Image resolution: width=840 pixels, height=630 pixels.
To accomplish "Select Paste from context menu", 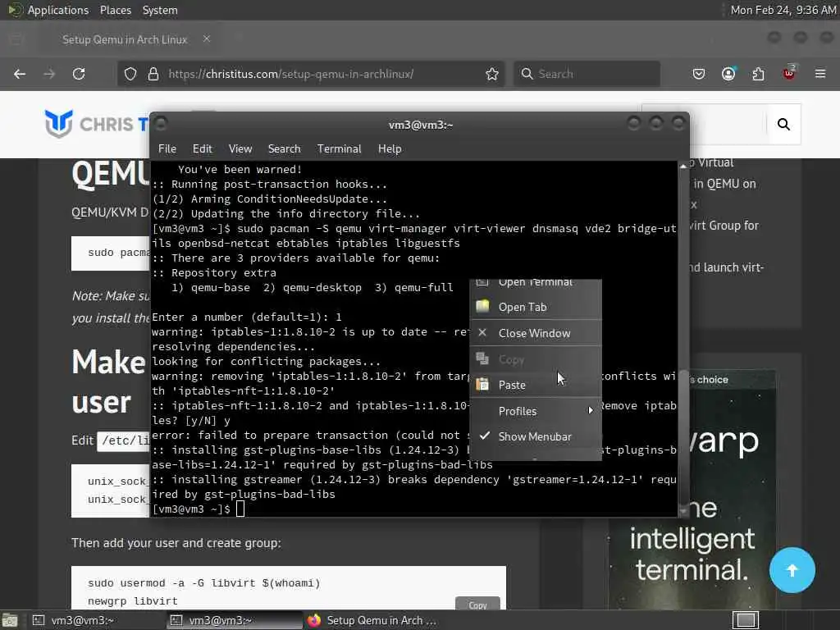I will [536, 386].
